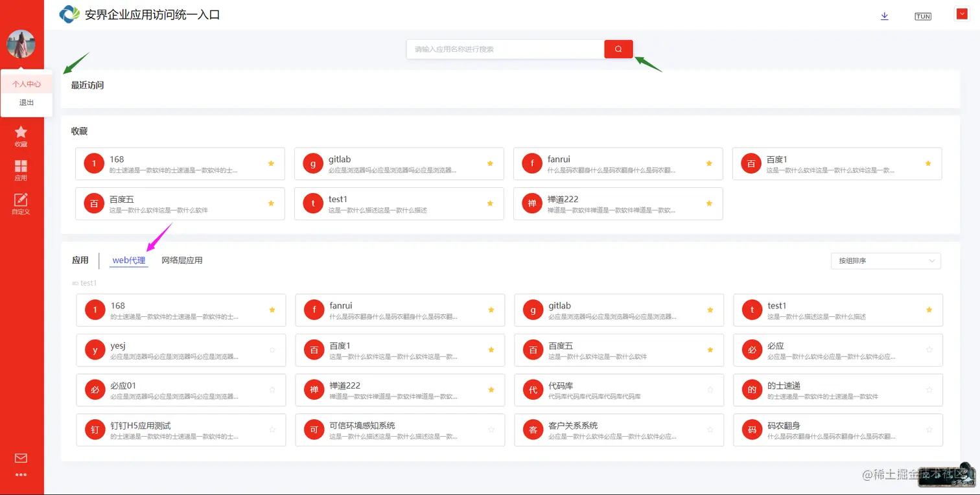Image resolution: width=980 pixels, height=495 pixels.
Task: Open the 百度1 card in 应用 list
Action: [x=400, y=351]
